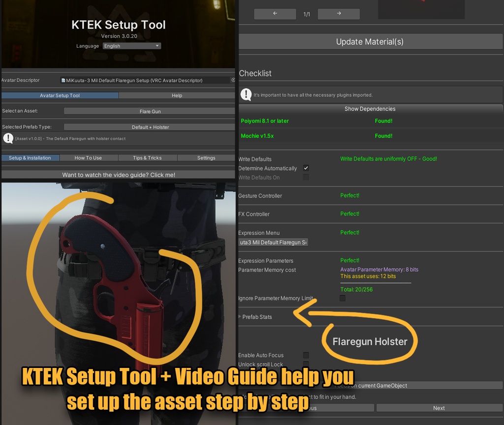Click 'This asset uses: 12 bits' text

click(368, 276)
